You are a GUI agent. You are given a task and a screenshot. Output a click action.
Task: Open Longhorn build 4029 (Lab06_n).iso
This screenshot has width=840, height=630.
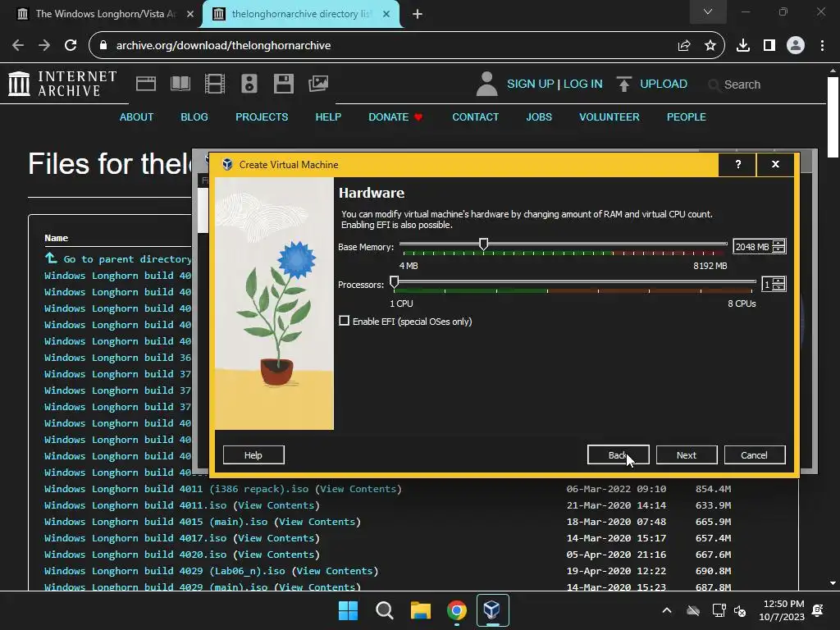pos(164,571)
